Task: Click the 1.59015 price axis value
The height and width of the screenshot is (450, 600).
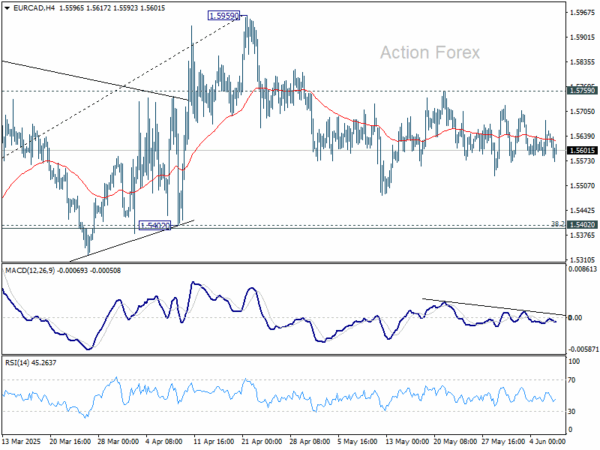Action: tap(582, 38)
